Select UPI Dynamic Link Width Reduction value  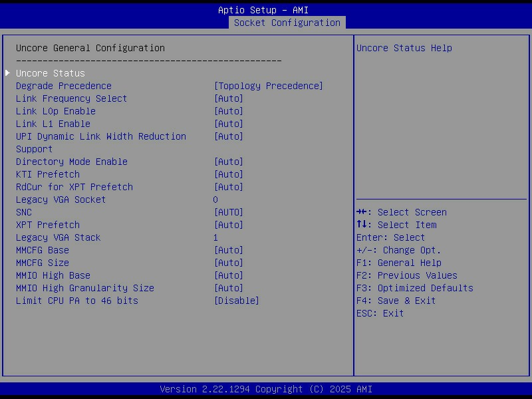click(228, 136)
